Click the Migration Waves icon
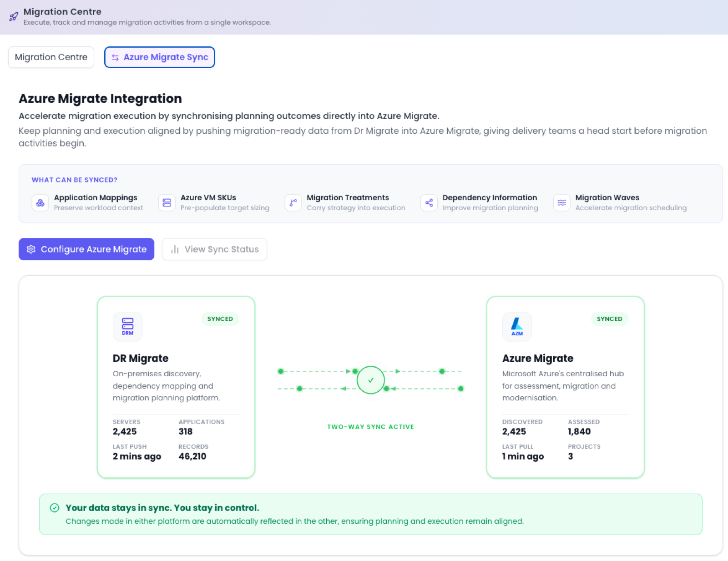This screenshot has height=561, width=728. 562,202
